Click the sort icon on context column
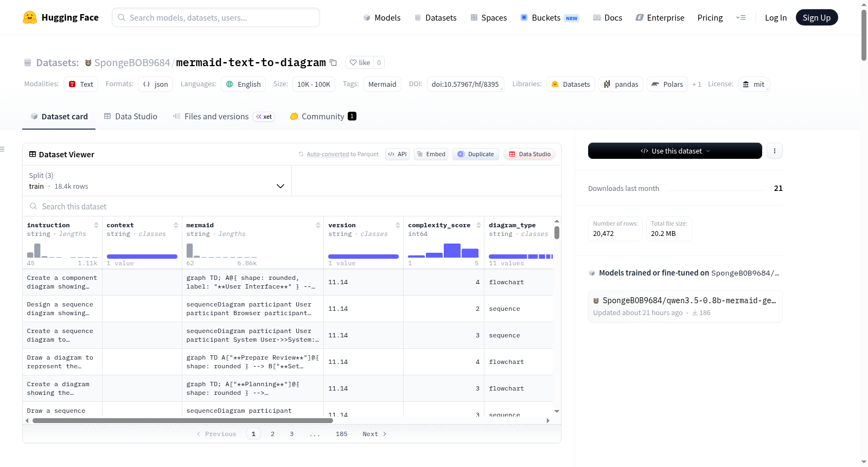This screenshot has width=868, height=467. point(176,225)
